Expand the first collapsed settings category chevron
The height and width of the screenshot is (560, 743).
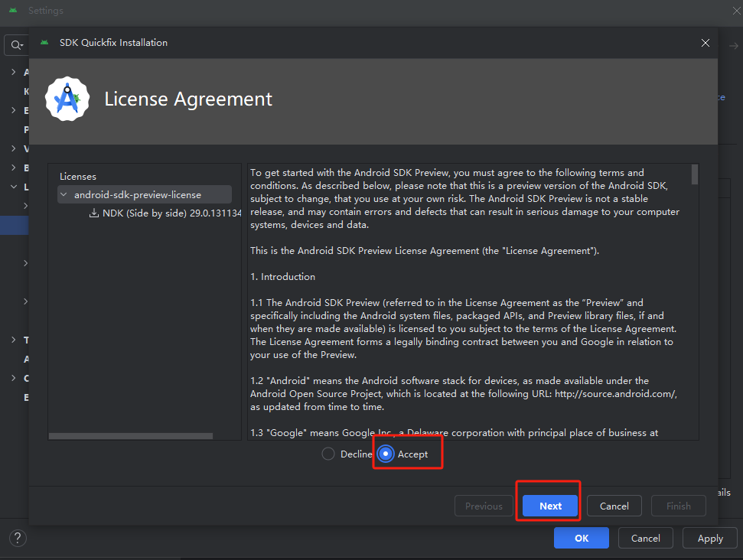coord(13,72)
